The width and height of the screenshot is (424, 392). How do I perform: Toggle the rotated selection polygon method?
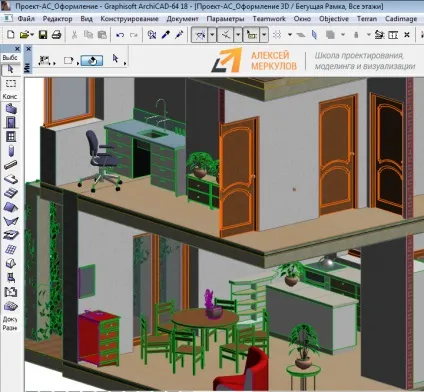click(92, 60)
